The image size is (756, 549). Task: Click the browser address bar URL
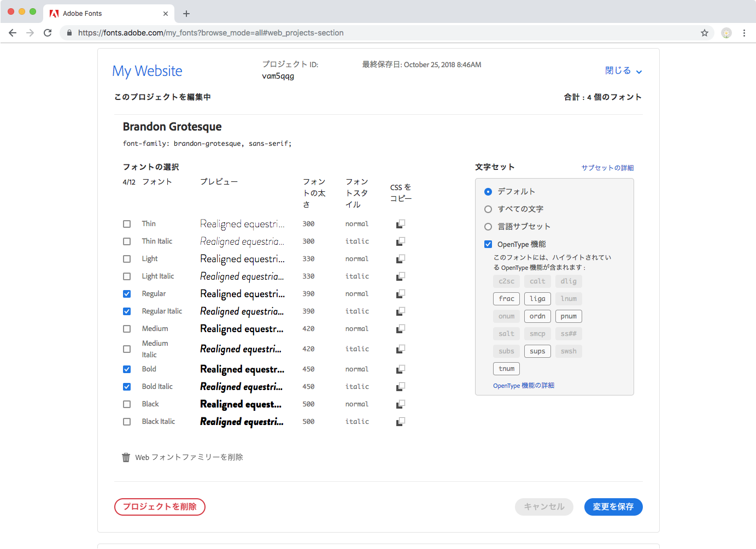pos(211,33)
